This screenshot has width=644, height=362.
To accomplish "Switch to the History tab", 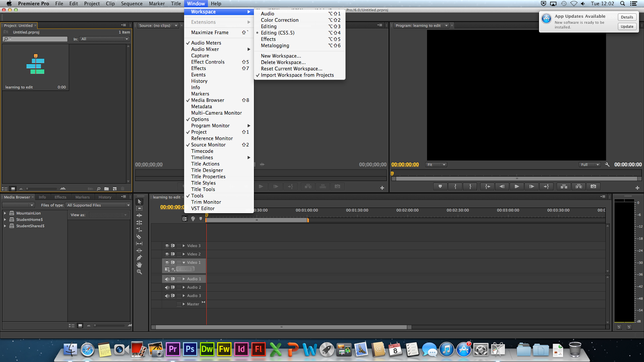I will tap(105, 197).
